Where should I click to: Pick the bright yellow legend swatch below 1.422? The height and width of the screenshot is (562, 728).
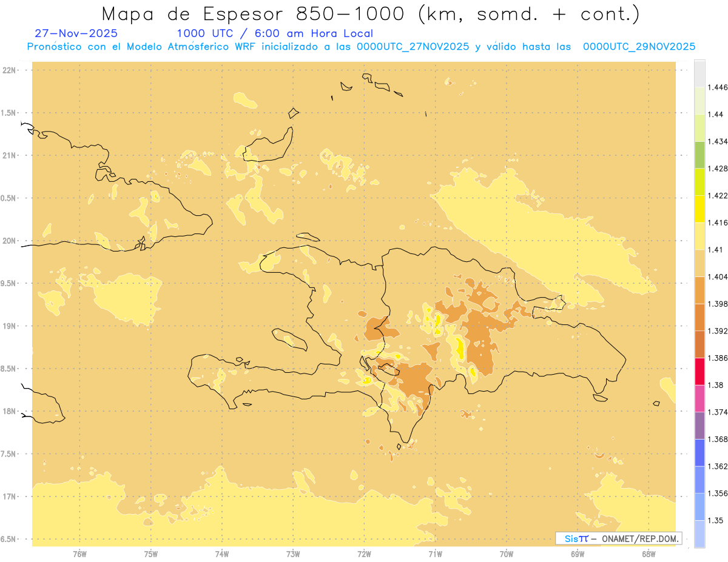pyautogui.click(x=699, y=209)
